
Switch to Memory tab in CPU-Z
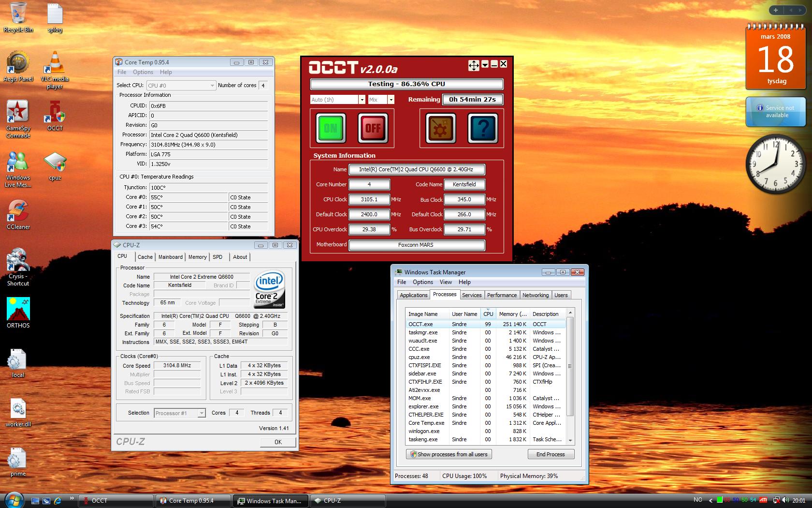pos(197,257)
